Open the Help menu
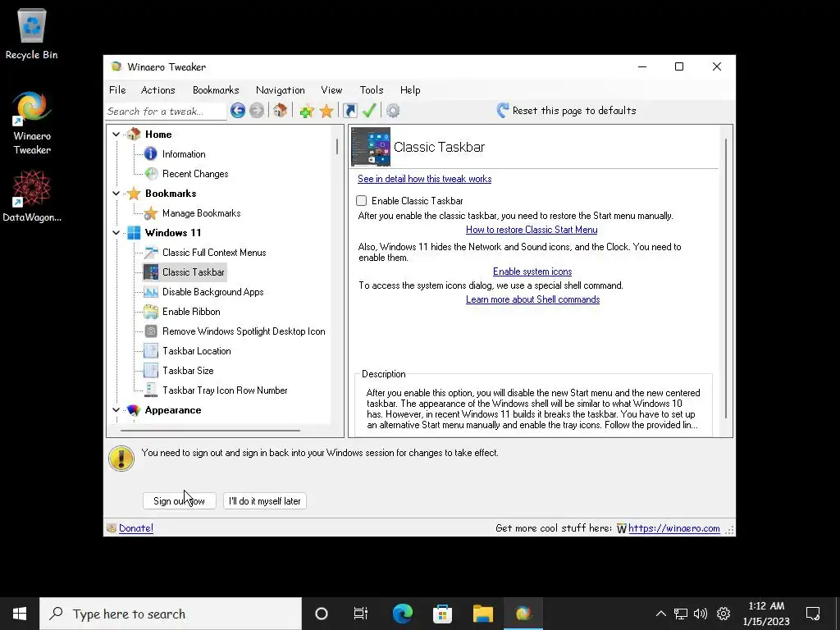 click(410, 90)
